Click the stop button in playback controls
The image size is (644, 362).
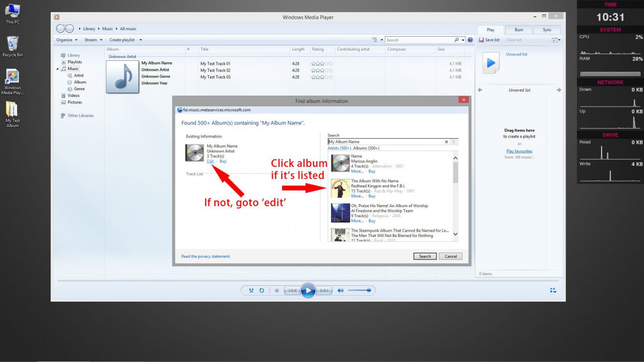click(x=277, y=291)
